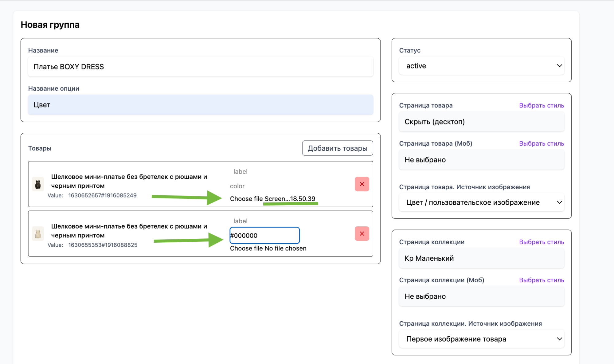The image size is (614, 364).
Task: Click Выбрать стиль link for Страница коллекции
Action: [x=541, y=242]
